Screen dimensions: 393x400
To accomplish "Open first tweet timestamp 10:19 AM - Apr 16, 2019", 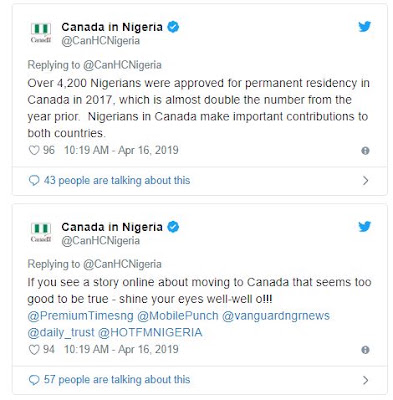I will click(121, 150).
